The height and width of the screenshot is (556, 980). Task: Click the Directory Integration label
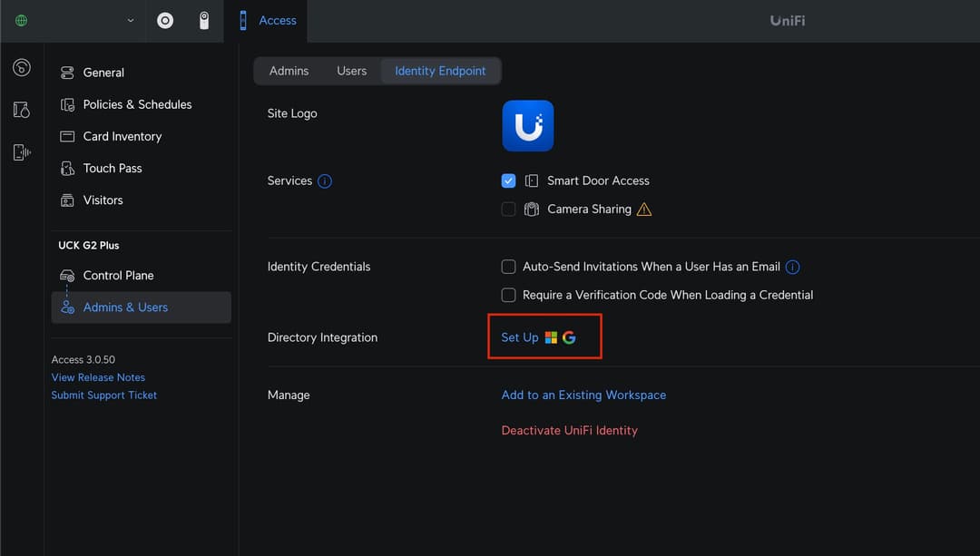(322, 337)
